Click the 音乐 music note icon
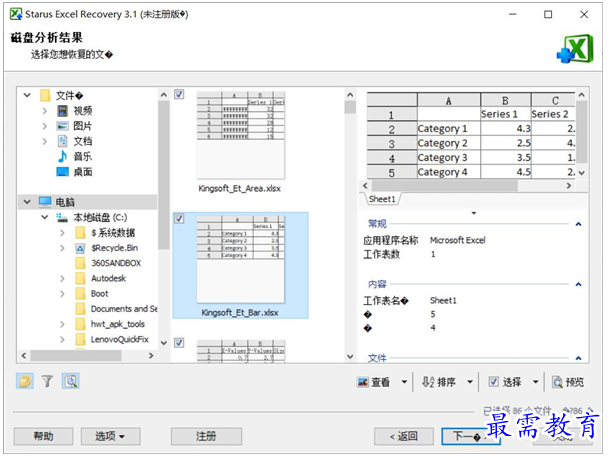This screenshot has height=457, width=608. pyautogui.click(x=62, y=156)
